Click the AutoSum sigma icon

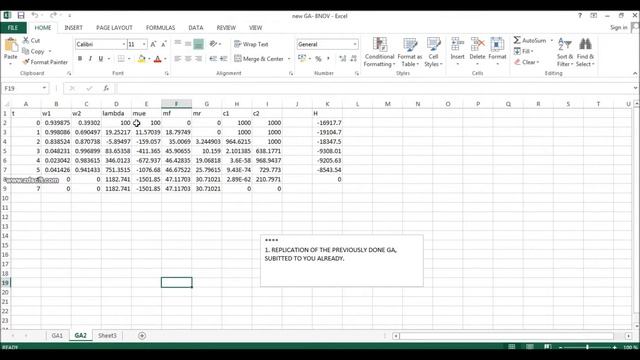517,40
